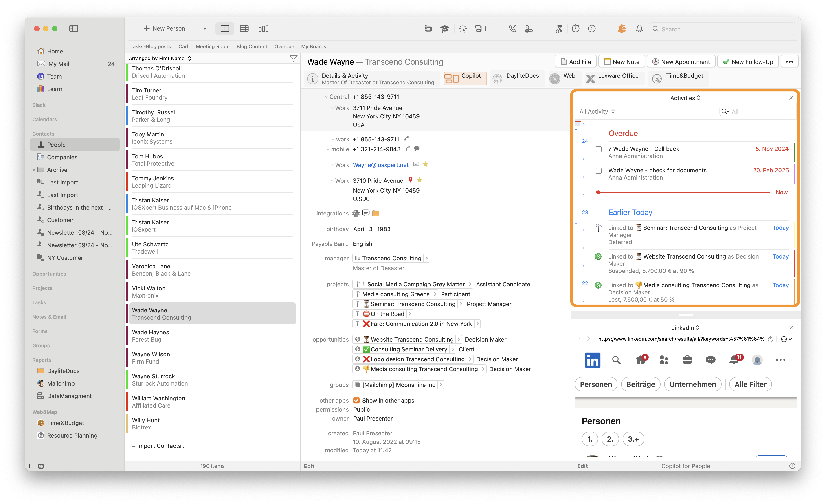Open the All Activity filter dropdown
Screen dimensions: 826x504
597,112
